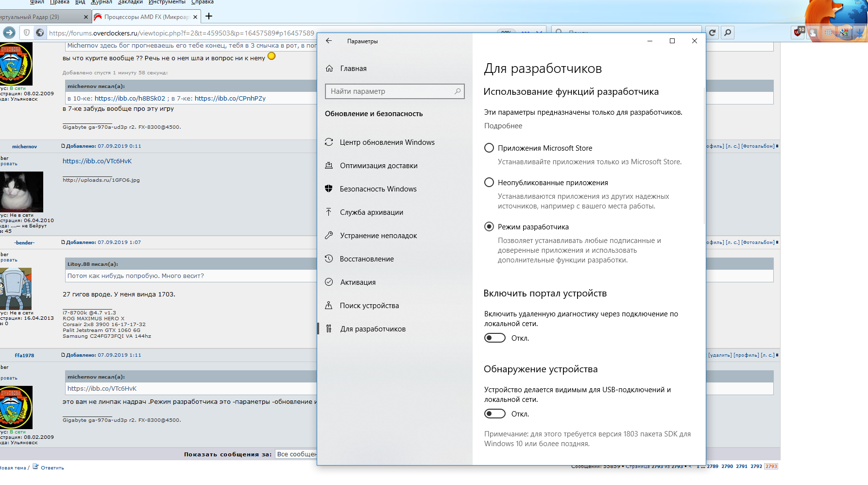868x485 pixels.
Task: Open Устранение неполадок section
Action: (x=378, y=236)
